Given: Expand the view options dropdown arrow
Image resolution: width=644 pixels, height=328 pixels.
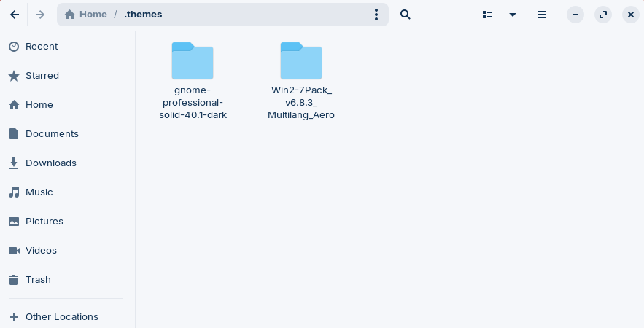Looking at the screenshot, I should click(x=513, y=15).
